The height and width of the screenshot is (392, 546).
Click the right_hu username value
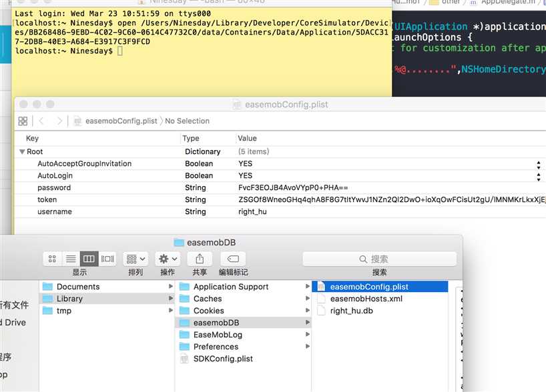click(x=252, y=212)
